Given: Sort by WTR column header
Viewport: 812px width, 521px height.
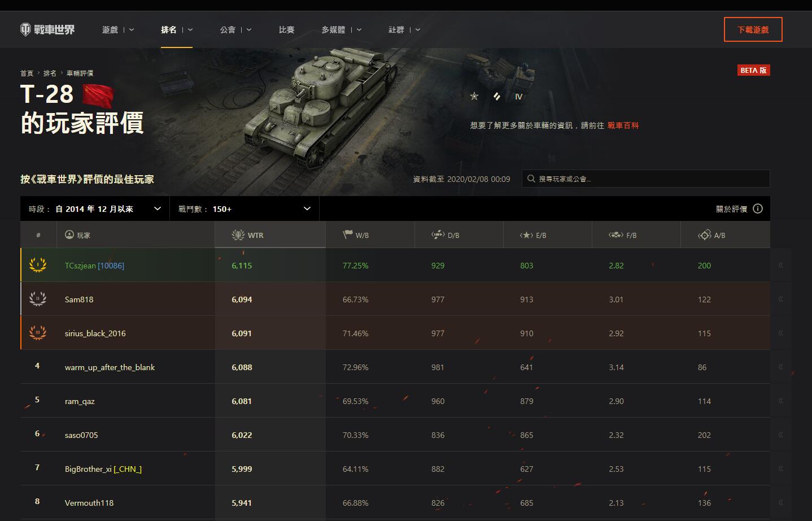Looking at the screenshot, I should [270, 235].
